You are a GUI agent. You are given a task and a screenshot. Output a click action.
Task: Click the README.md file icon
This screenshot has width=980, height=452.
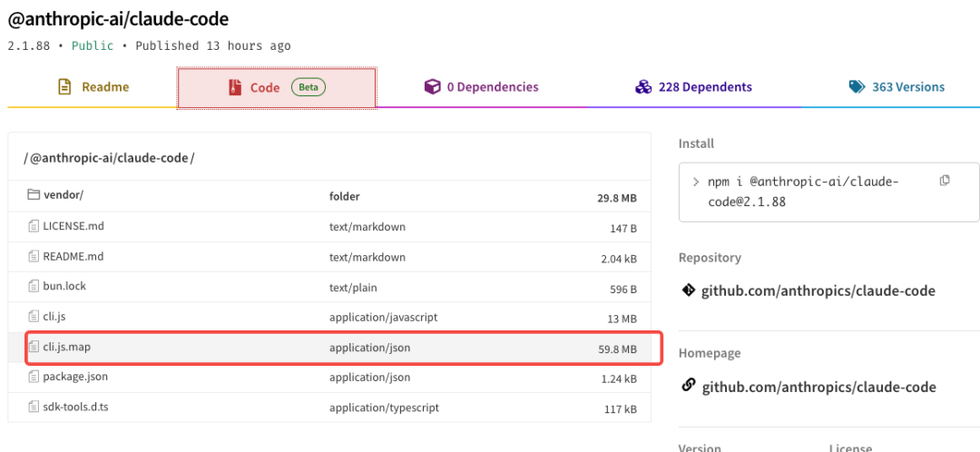[34, 256]
